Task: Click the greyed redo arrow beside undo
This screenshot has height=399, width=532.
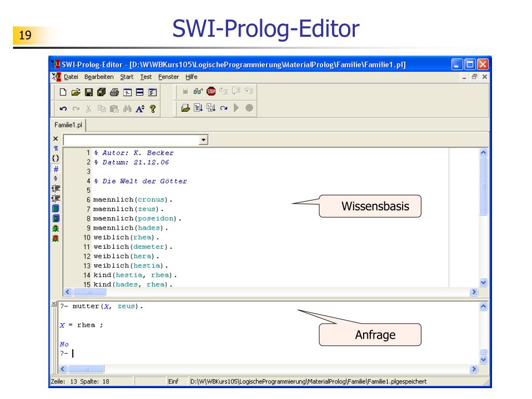Action: pyautogui.click(x=76, y=109)
